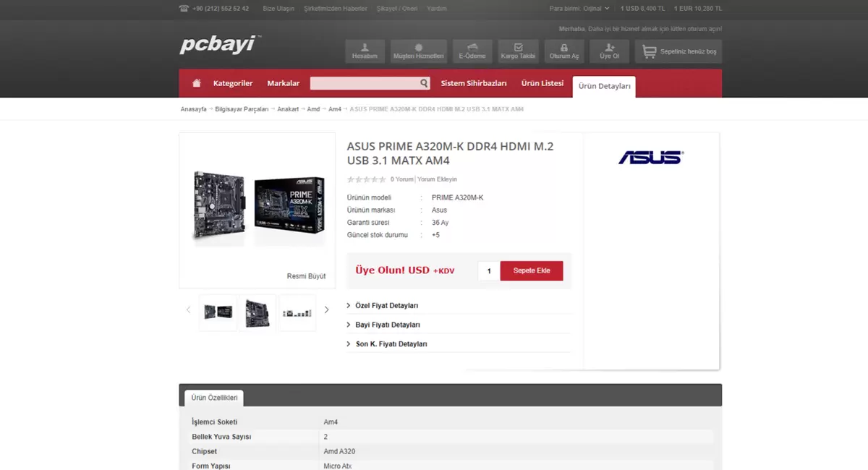
Task: Click Bilgisayar Parçaları breadcrumb
Action: [242, 109]
